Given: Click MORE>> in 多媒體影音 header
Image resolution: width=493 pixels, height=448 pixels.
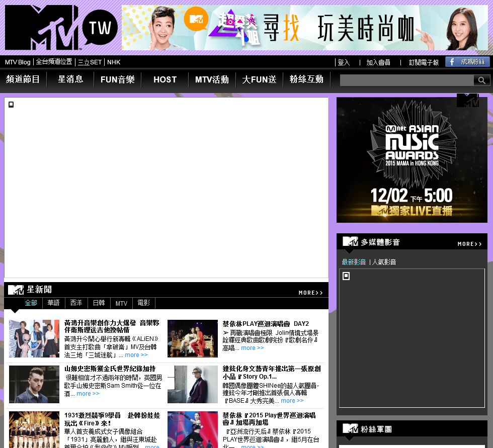Looking at the screenshot, I should (x=470, y=244).
